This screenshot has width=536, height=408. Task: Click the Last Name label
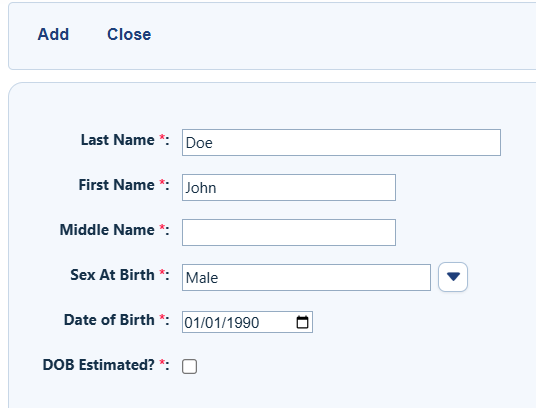118,140
